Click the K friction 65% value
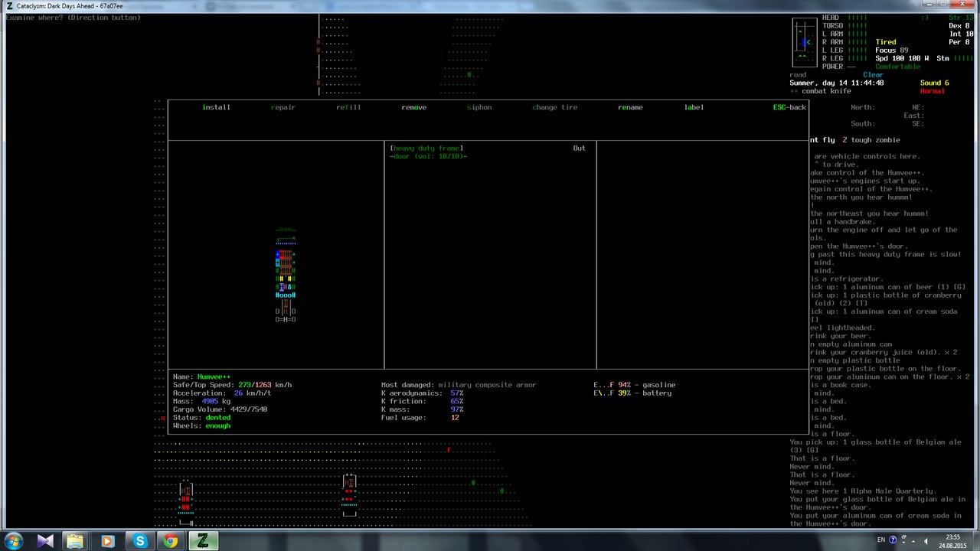The image size is (980, 551). pos(457,401)
